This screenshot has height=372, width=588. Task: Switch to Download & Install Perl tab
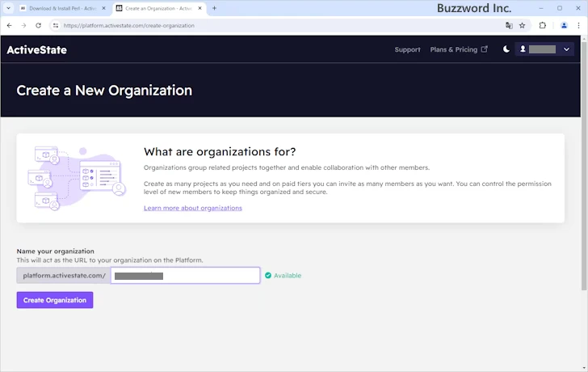(63, 8)
